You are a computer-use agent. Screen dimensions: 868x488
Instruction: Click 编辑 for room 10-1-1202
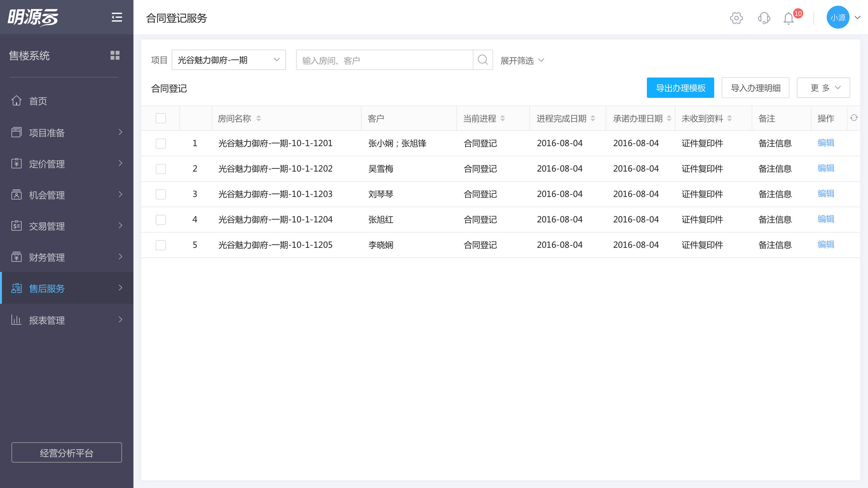click(x=825, y=168)
